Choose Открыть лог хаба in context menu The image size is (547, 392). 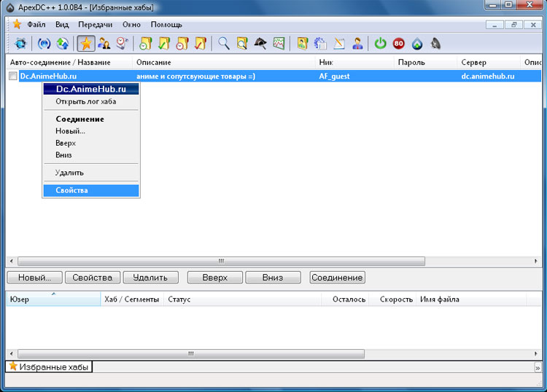pos(91,102)
